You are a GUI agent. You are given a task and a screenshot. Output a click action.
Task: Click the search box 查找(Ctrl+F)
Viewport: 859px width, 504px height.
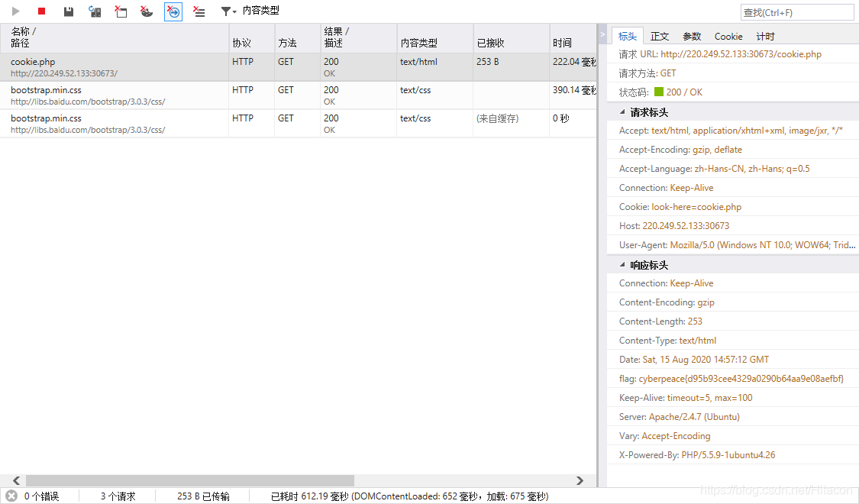click(797, 12)
